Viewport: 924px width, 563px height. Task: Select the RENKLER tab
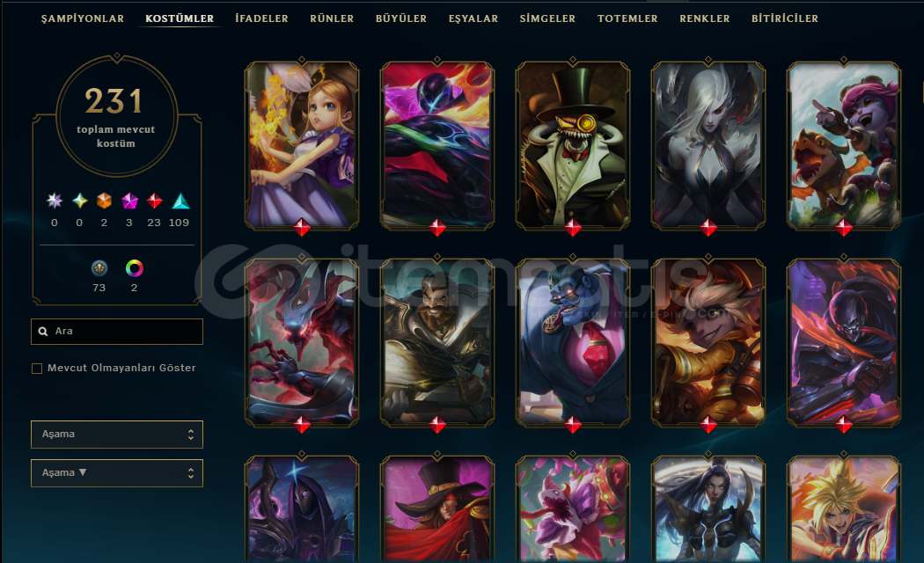pos(705,18)
